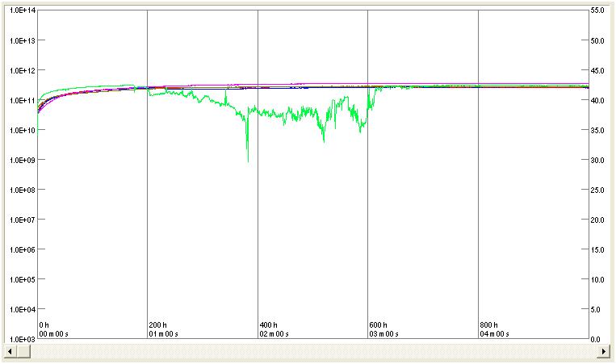The width and height of the screenshot is (616, 364).
Task: Click the 1.0E+07 axis label
Action: [23, 220]
